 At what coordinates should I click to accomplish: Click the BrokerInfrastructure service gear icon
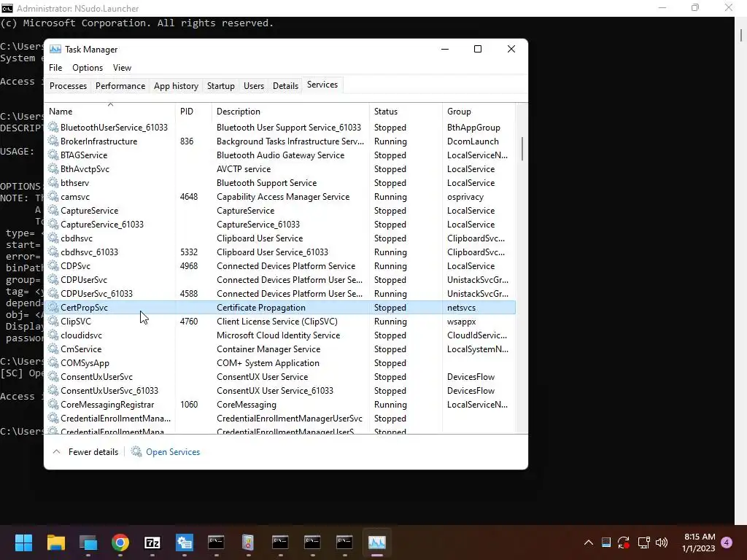point(53,141)
